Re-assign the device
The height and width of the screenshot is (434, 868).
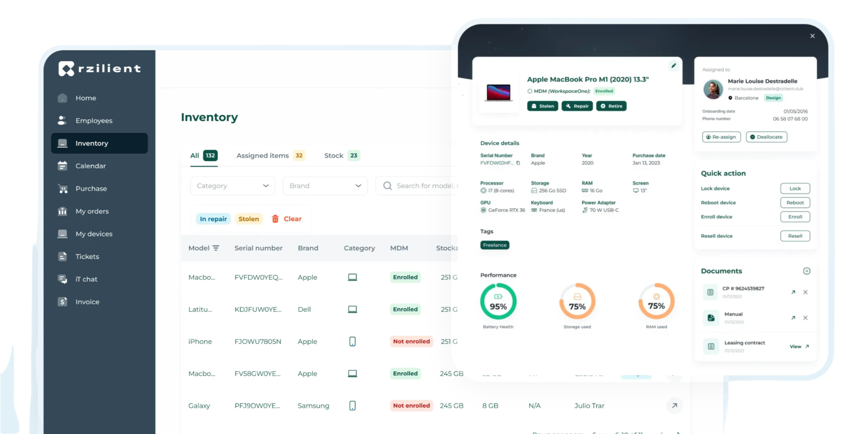coord(721,137)
